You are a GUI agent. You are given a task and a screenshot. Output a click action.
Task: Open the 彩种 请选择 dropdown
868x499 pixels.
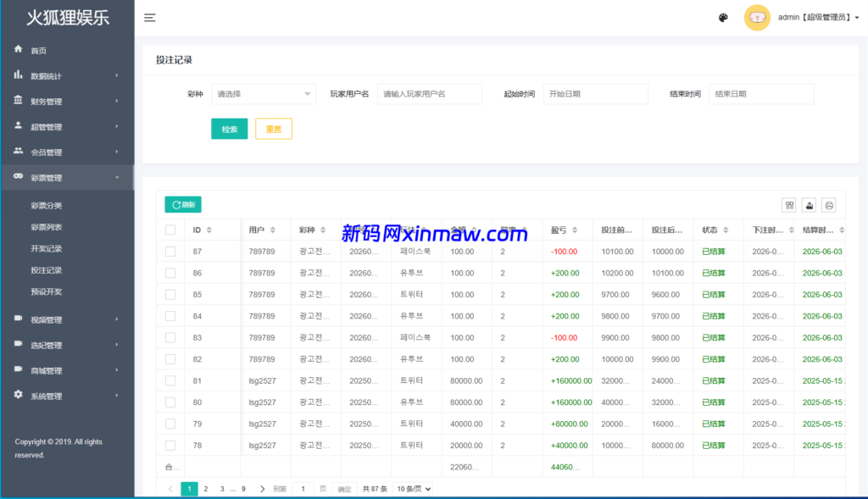(x=264, y=94)
